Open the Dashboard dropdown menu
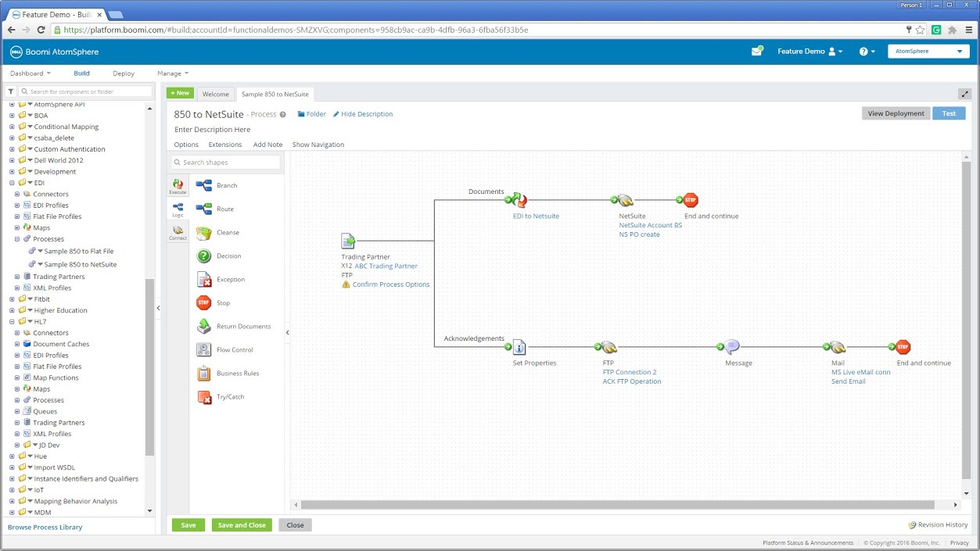Viewport: 980px width, 551px height. 31,73
